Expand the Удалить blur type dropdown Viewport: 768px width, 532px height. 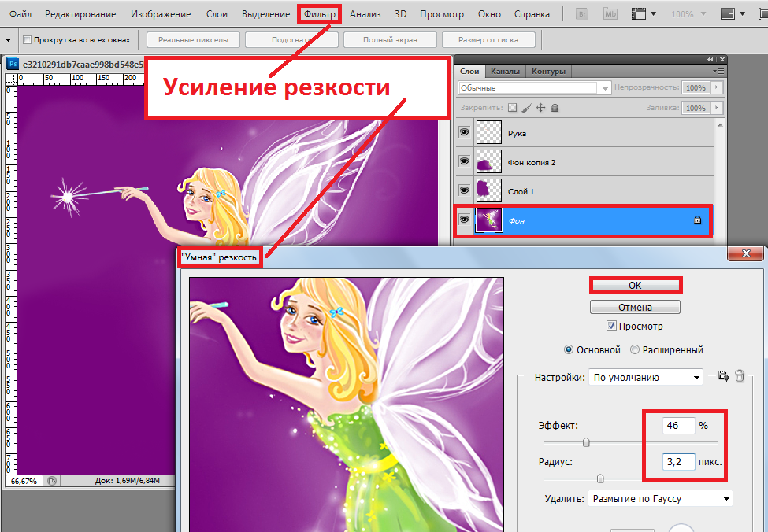point(660,498)
